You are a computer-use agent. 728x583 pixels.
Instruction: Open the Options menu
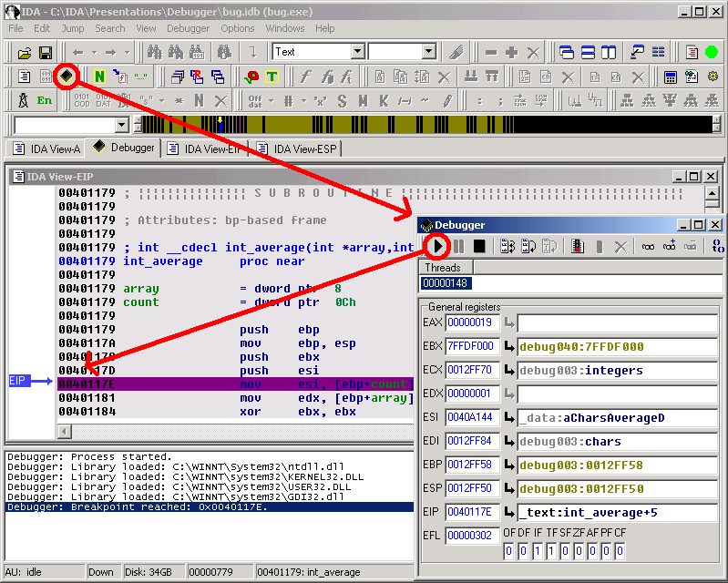pyautogui.click(x=237, y=28)
